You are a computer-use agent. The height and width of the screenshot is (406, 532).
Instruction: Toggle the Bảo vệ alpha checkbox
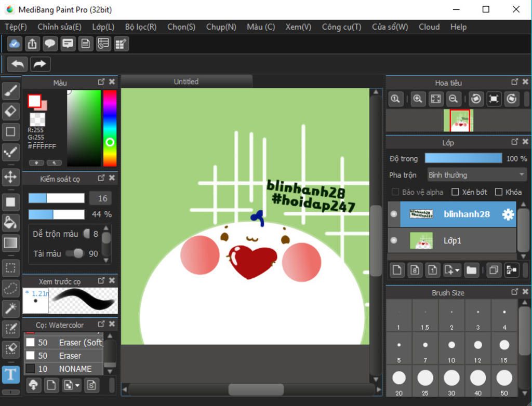point(395,192)
